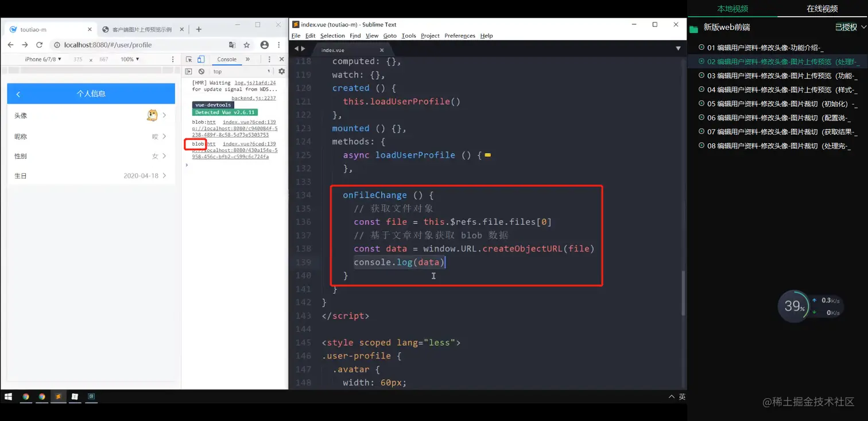
Task: Open device toolbar more options
Action: [x=173, y=59]
